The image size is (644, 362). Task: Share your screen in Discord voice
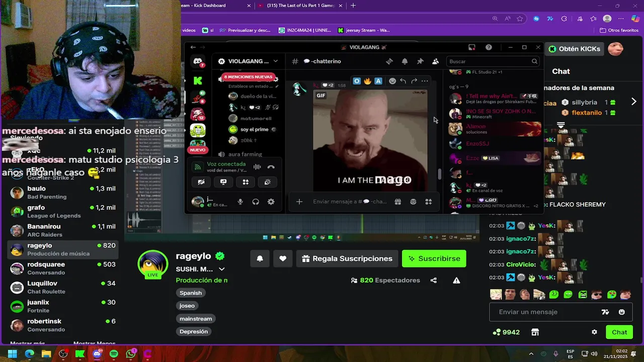(x=223, y=182)
